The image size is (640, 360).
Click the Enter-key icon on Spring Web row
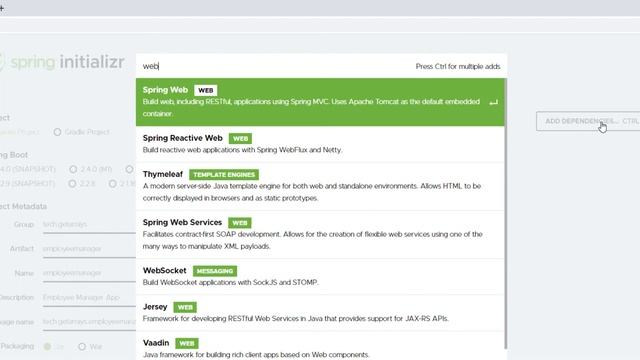point(493,102)
